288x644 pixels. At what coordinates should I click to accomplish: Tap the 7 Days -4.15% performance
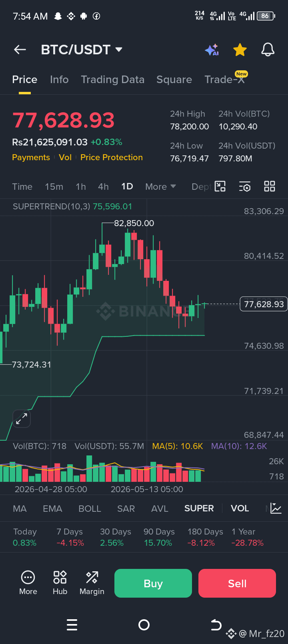(70, 537)
